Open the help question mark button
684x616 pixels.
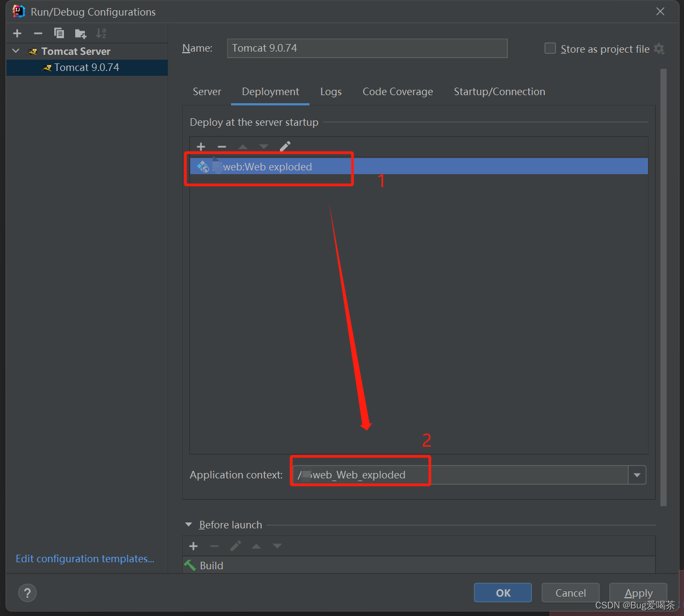click(x=27, y=593)
